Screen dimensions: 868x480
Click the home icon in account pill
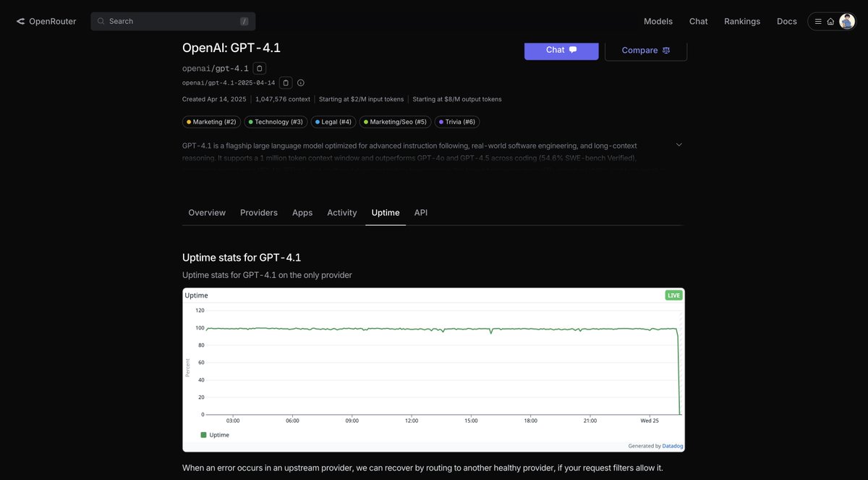(830, 22)
